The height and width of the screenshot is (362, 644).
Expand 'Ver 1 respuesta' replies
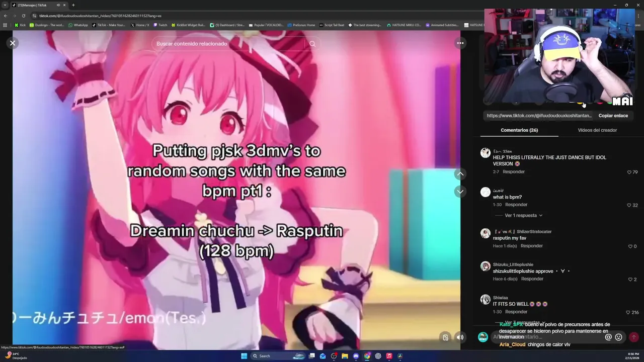pyautogui.click(x=523, y=215)
